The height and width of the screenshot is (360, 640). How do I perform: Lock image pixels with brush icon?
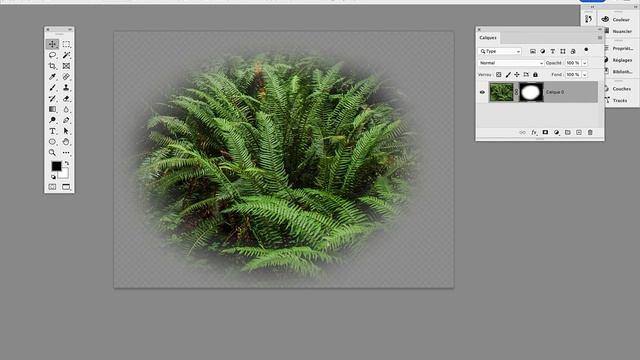point(508,75)
